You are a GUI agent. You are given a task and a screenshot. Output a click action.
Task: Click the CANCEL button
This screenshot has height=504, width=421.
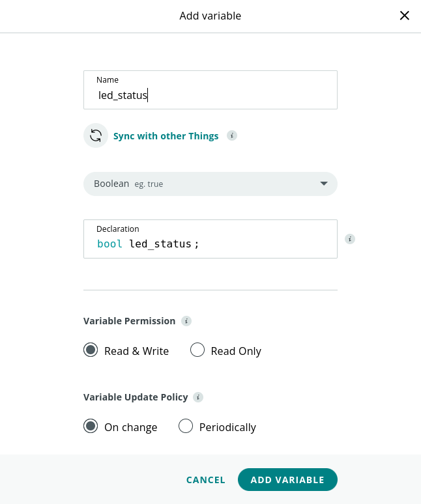click(x=206, y=480)
